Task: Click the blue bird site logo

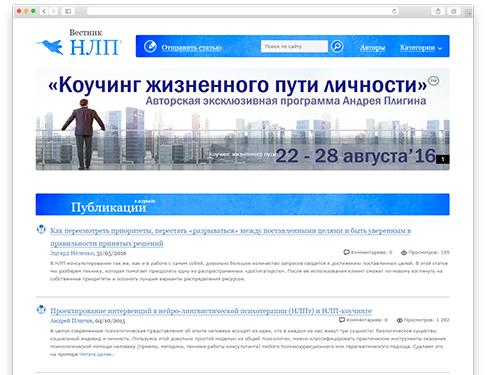Action: tap(50, 47)
